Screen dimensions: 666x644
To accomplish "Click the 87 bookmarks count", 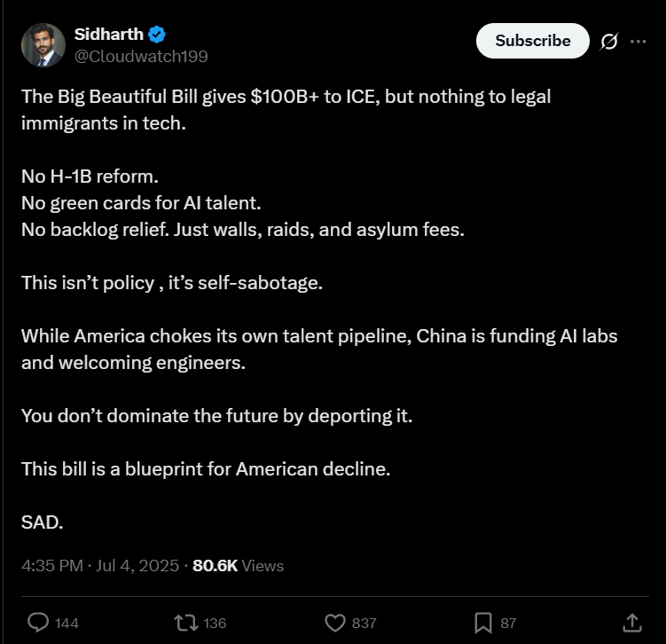I will [x=508, y=624].
